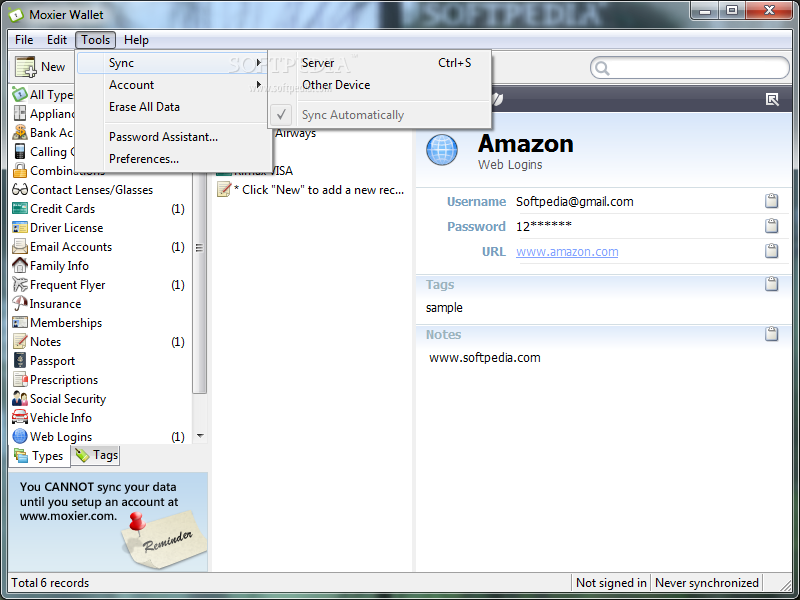Click the Amazon globe record icon
This screenshot has height=600, width=800.
442,150
